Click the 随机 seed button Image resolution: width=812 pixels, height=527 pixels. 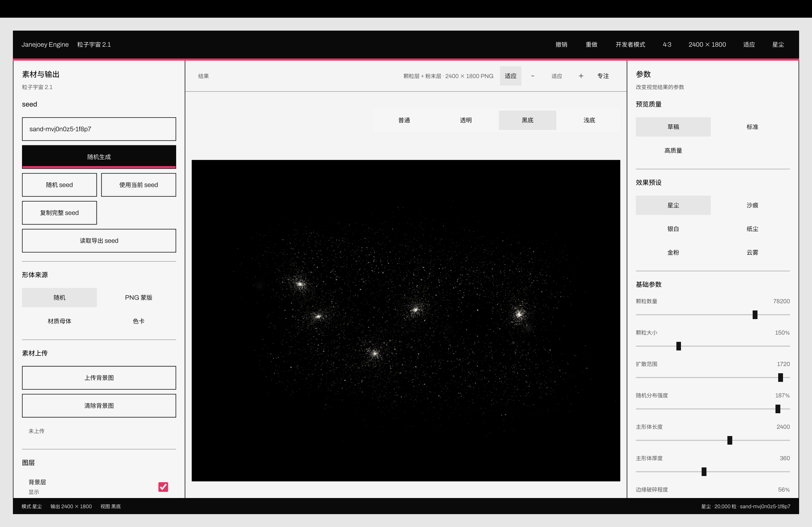pos(59,185)
